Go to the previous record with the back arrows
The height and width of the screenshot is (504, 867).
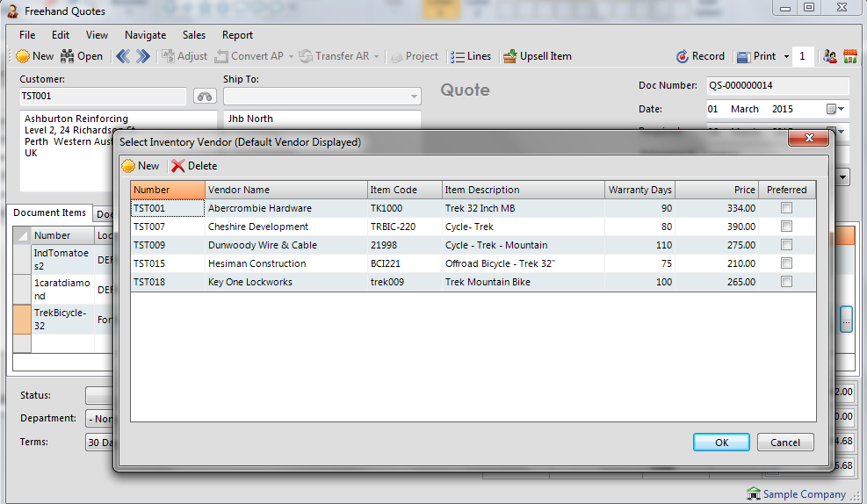(123, 56)
